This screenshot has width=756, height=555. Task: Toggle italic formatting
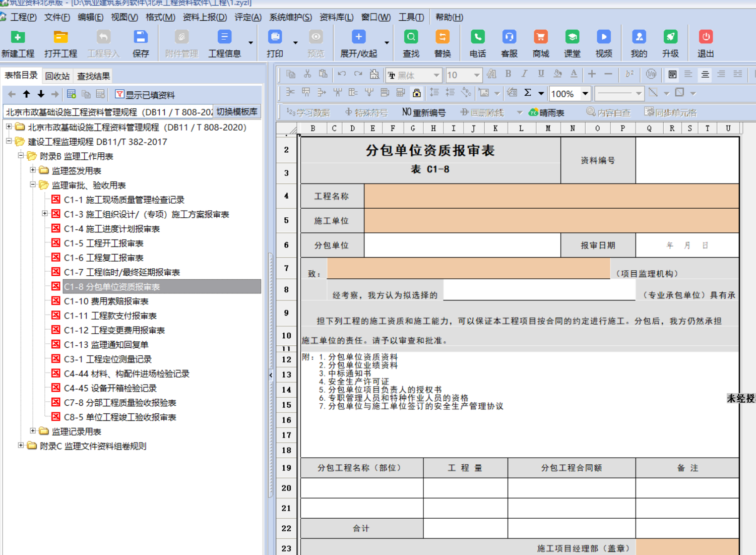[524, 74]
